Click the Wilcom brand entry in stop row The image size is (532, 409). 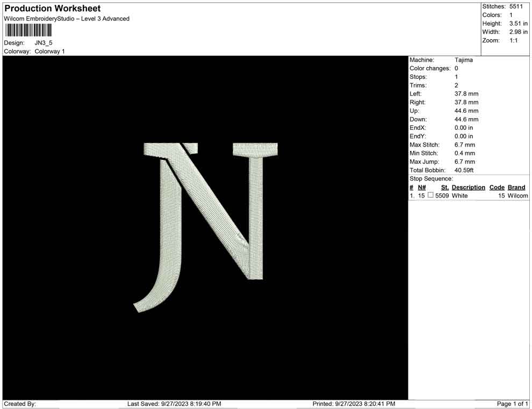tap(517, 196)
